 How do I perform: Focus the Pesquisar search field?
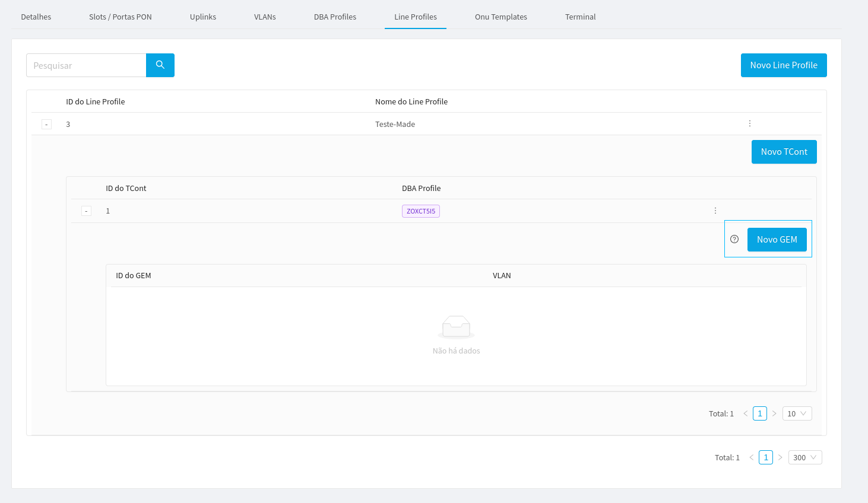(x=86, y=65)
